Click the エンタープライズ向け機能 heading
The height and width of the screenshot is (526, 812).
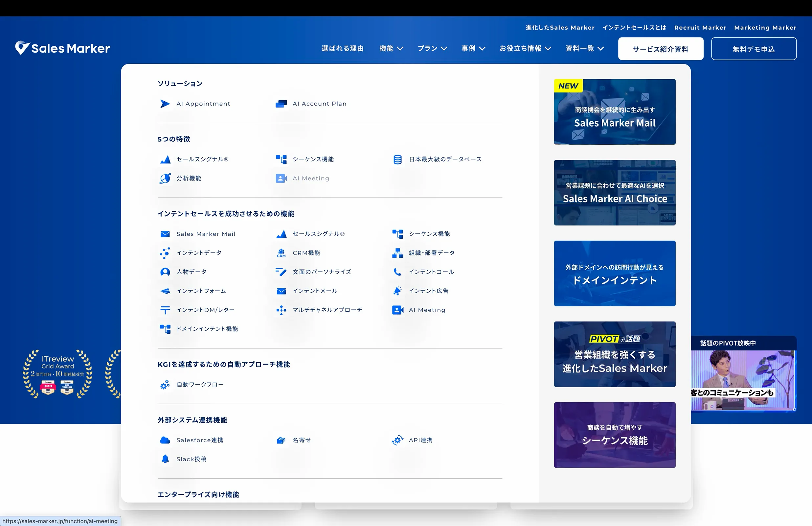[198, 494]
